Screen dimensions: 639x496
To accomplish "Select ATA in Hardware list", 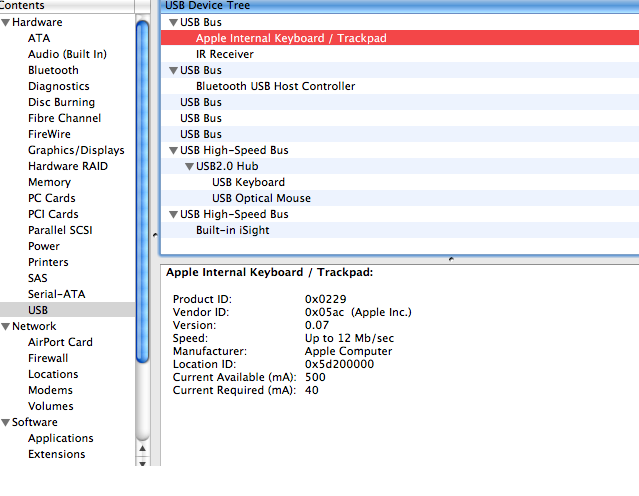I will click(39, 38).
